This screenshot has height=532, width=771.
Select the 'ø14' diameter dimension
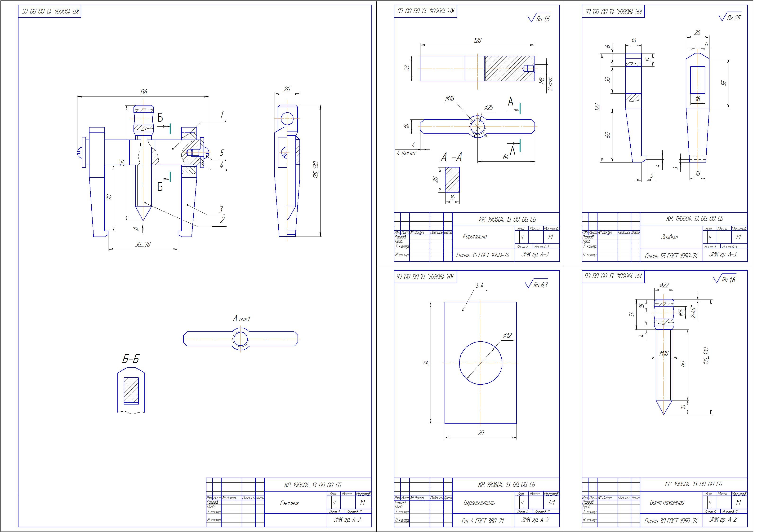click(681, 312)
